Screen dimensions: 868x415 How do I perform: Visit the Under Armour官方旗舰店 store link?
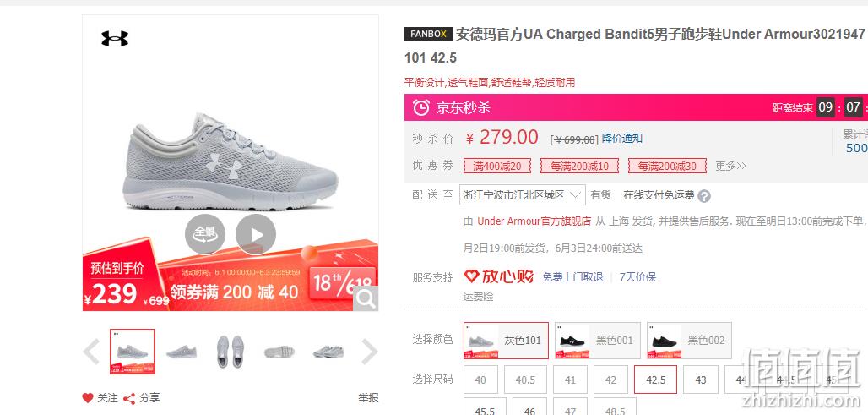pyautogui.click(x=534, y=221)
